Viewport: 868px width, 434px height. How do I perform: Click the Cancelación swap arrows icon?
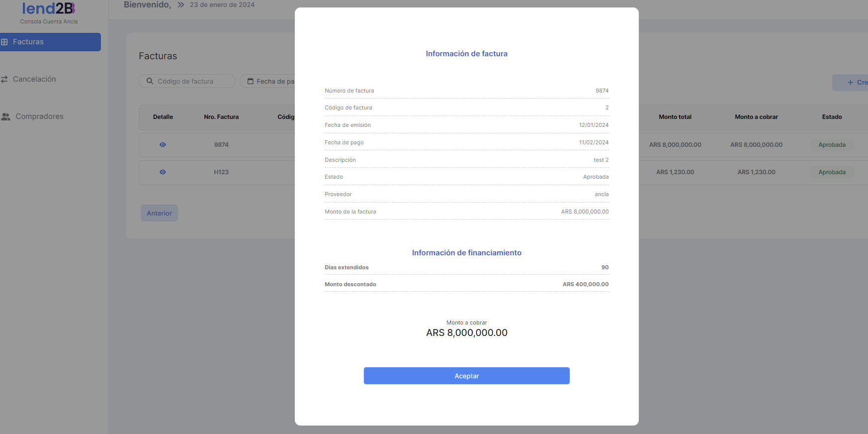pos(4,80)
